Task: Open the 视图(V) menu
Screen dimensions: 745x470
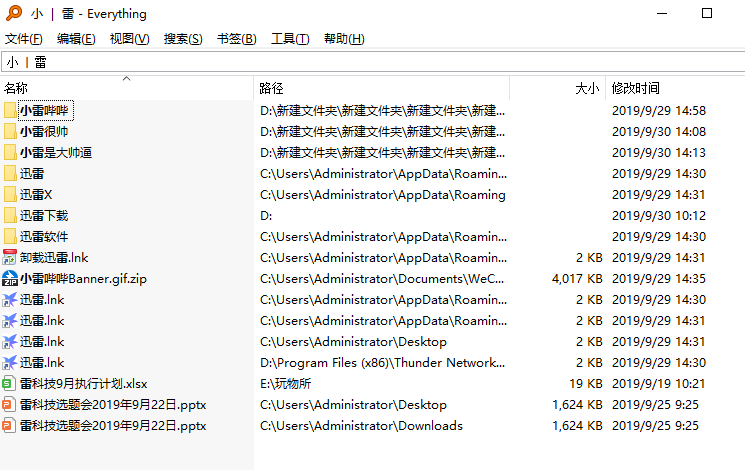Action: click(129, 38)
